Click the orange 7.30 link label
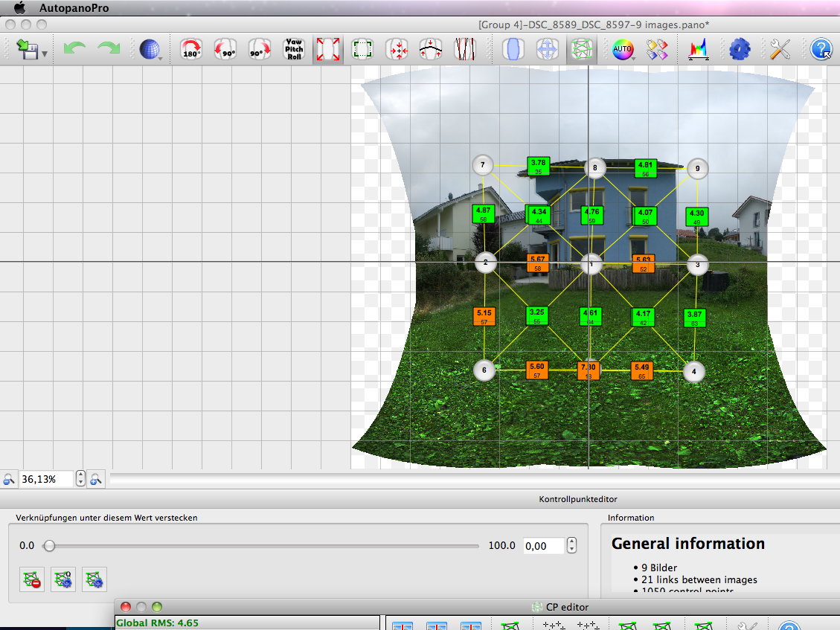This screenshot has height=630, width=840. coord(588,370)
